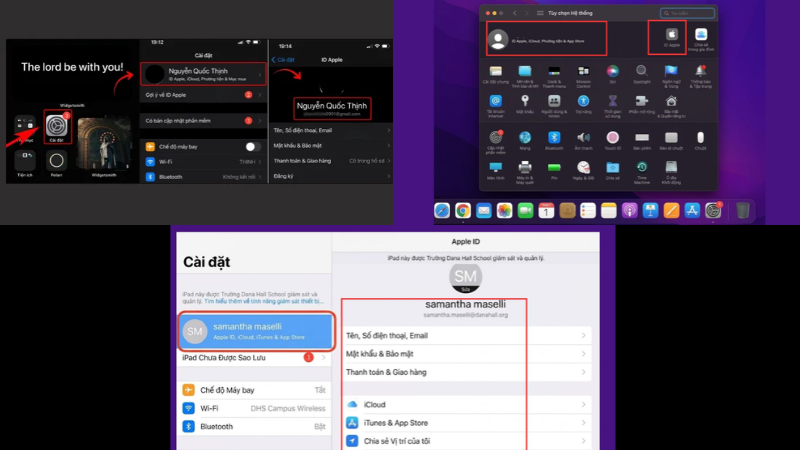Open Wi-Fi THỊNH row on iPhone
The width and height of the screenshot is (800, 450).
(204, 162)
